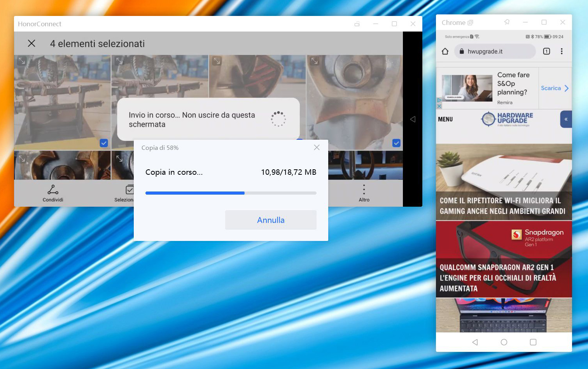The height and width of the screenshot is (369, 588).
Task: Maximize the HonorConnect window
Action: pyautogui.click(x=394, y=24)
